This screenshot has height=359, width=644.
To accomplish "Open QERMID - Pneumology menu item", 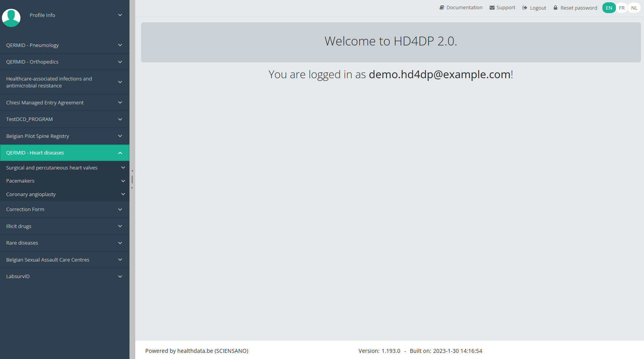I will (x=33, y=45).
